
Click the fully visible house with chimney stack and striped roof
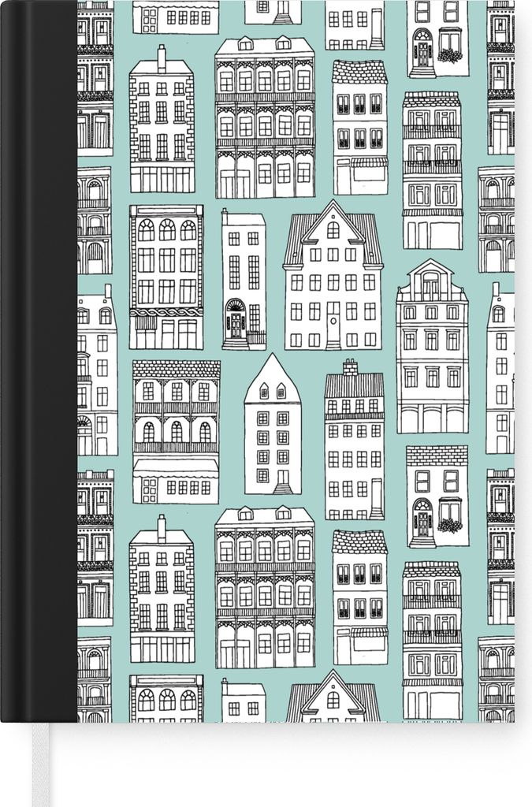click(355, 440)
